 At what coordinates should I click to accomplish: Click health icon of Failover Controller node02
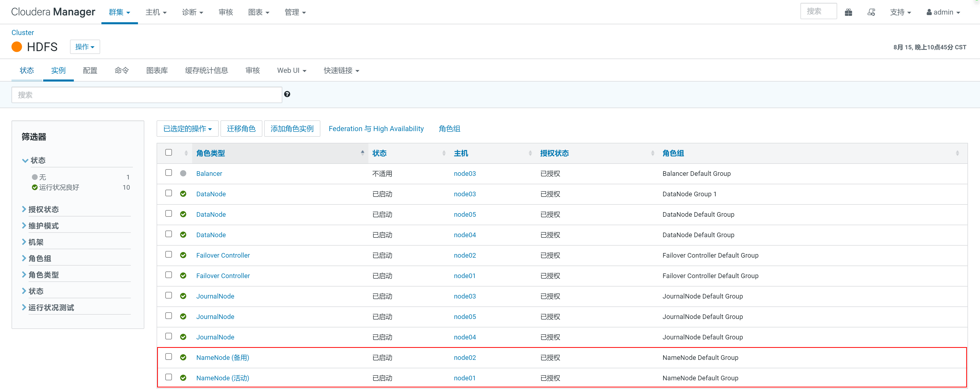[183, 255]
